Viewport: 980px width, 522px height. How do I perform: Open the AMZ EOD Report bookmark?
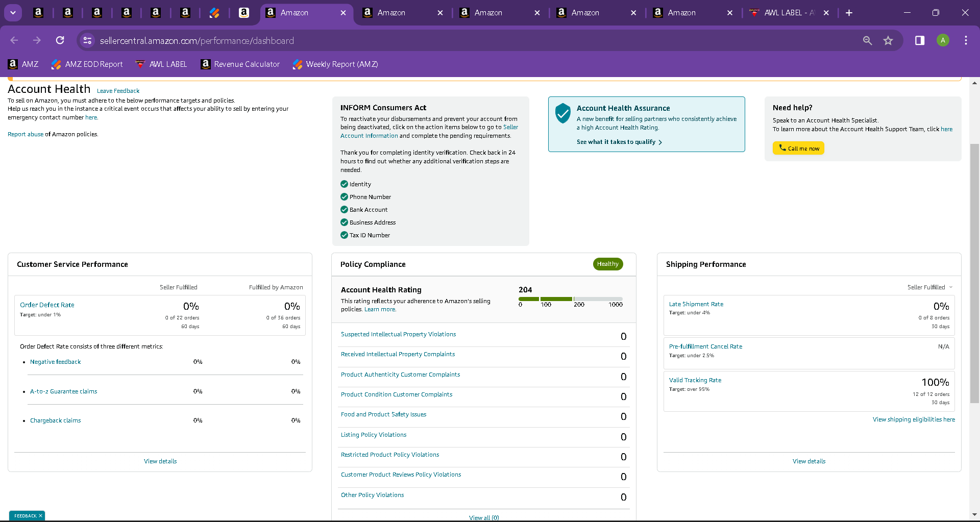click(87, 64)
